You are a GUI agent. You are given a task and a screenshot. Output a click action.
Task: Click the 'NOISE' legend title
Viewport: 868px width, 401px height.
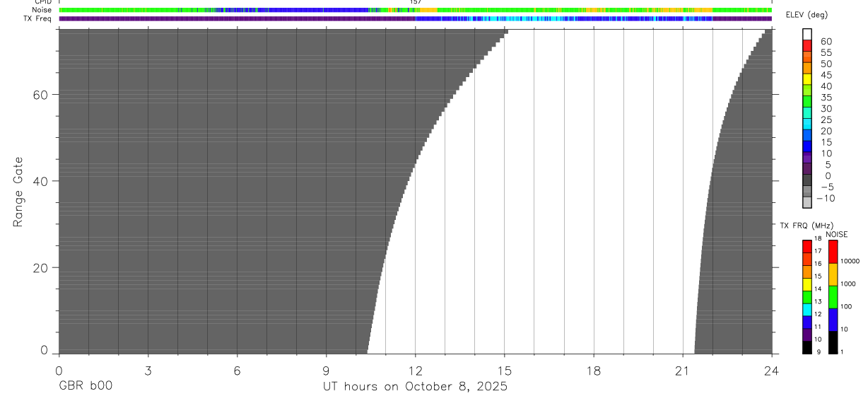[837, 234]
